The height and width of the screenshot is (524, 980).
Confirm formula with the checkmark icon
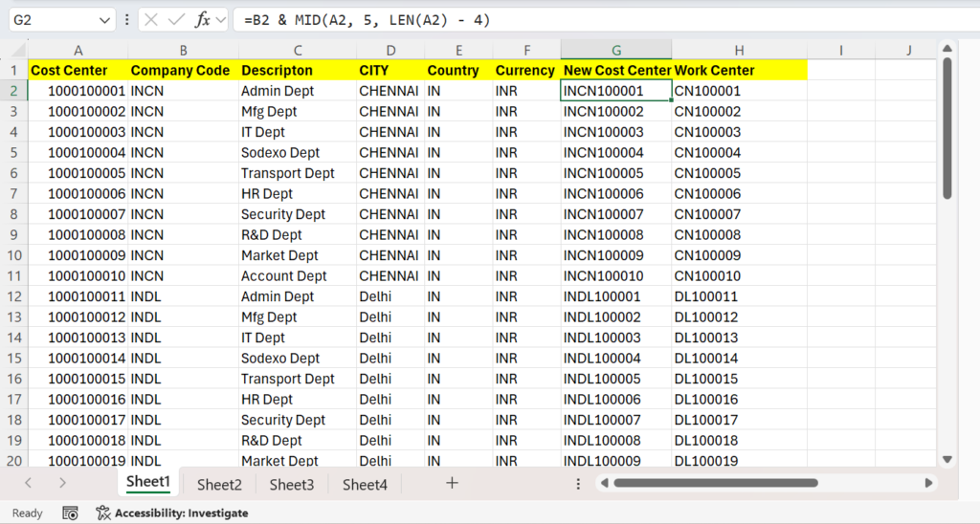point(177,20)
